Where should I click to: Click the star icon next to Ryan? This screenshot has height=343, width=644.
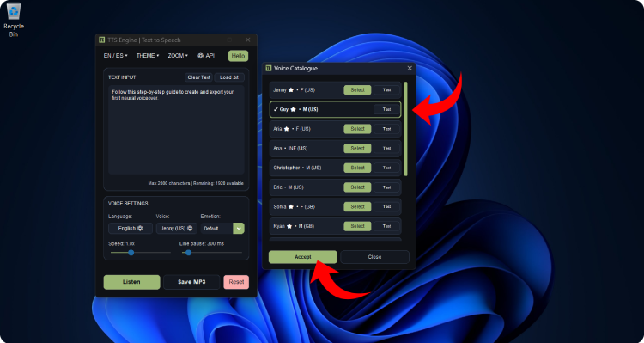click(x=289, y=226)
